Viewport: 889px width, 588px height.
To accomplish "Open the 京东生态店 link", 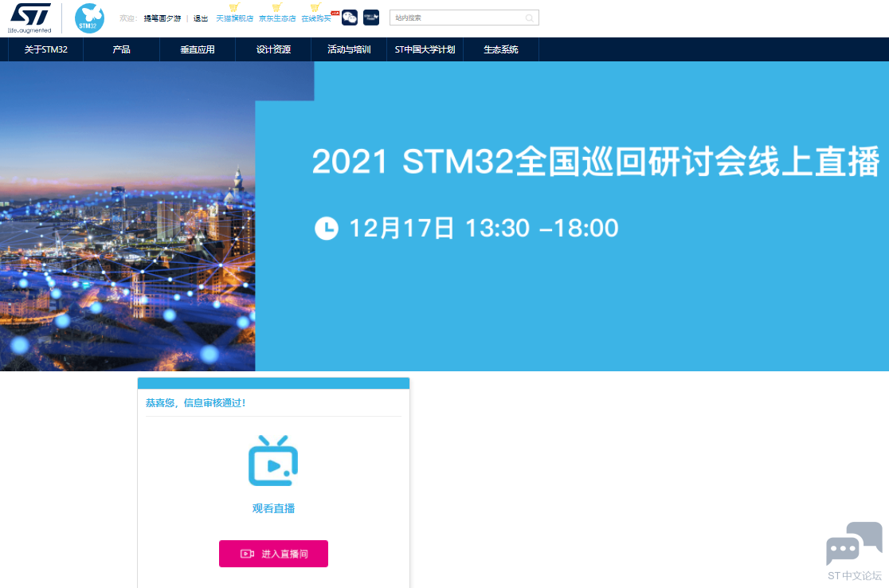I will tap(277, 18).
